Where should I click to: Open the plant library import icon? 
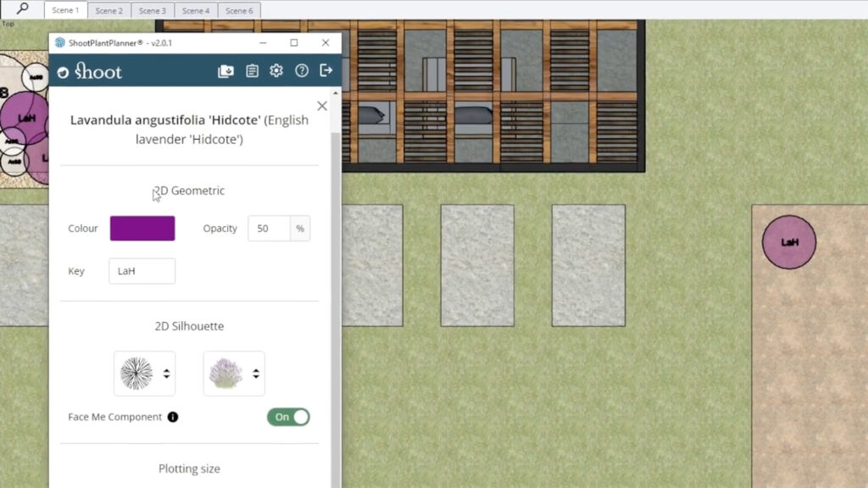[x=225, y=71]
